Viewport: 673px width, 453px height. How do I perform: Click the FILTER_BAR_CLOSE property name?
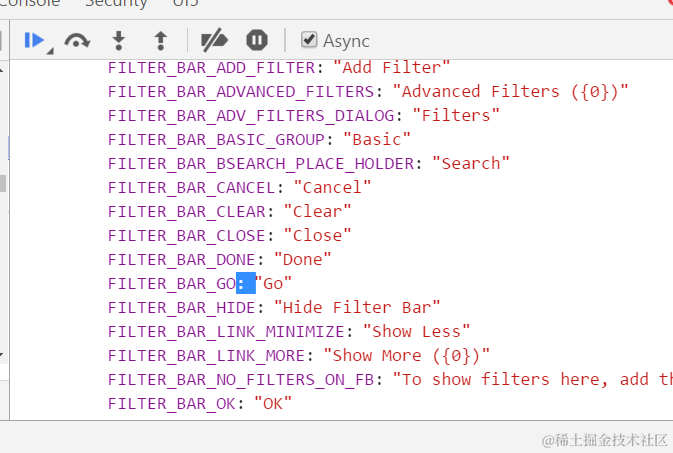[187, 236]
